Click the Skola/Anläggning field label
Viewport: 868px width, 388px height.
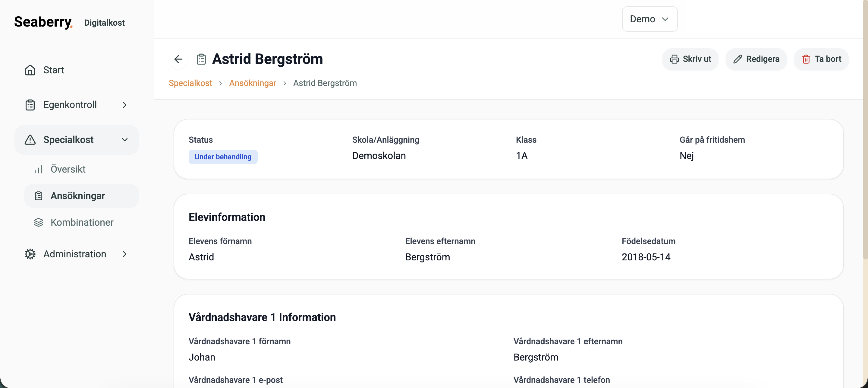pos(386,140)
